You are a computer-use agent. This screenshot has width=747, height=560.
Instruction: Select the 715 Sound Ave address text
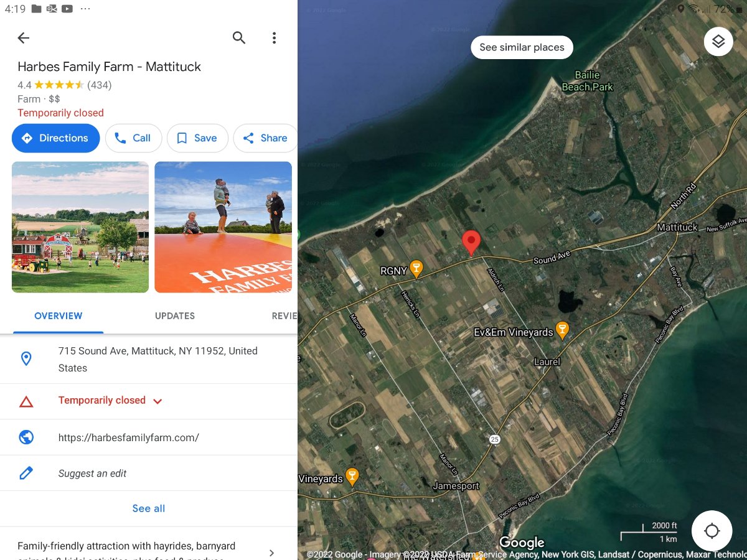tap(157, 360)
